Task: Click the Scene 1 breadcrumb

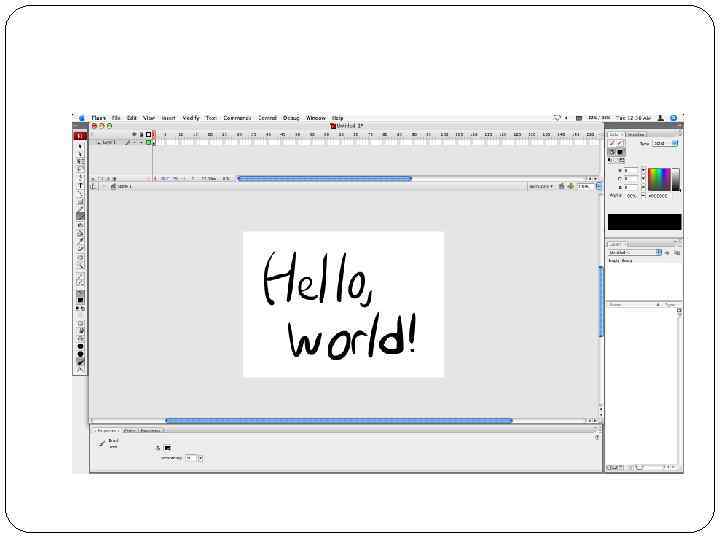Action: click(x=121, y=186)
